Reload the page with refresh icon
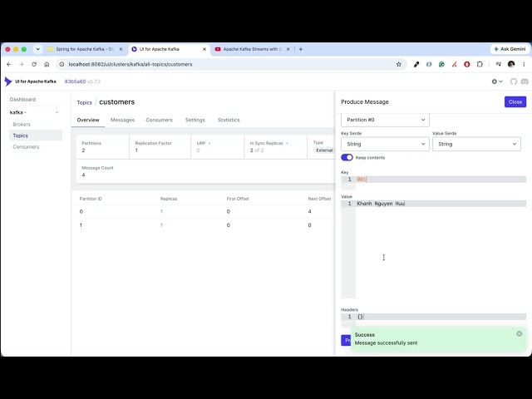 click(x=34, y=64)
